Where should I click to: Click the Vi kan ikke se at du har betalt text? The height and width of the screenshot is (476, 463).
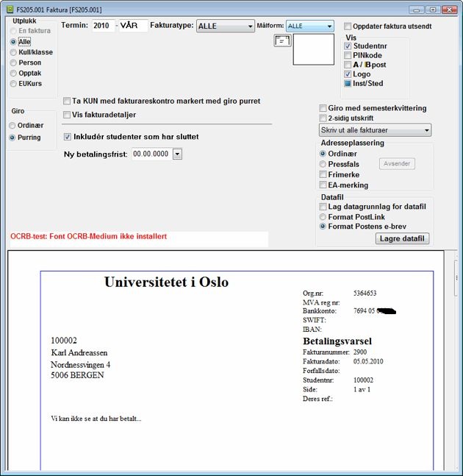point(96,419)
